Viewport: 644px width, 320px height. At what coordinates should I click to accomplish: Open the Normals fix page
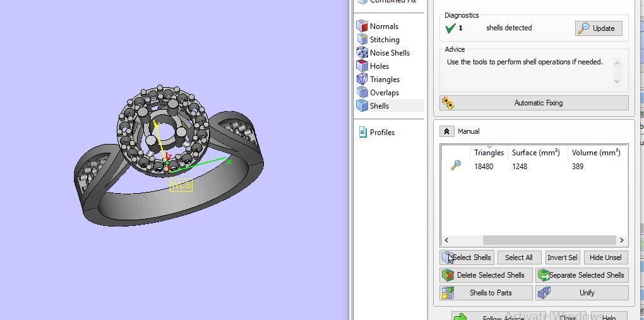(384, 27)
